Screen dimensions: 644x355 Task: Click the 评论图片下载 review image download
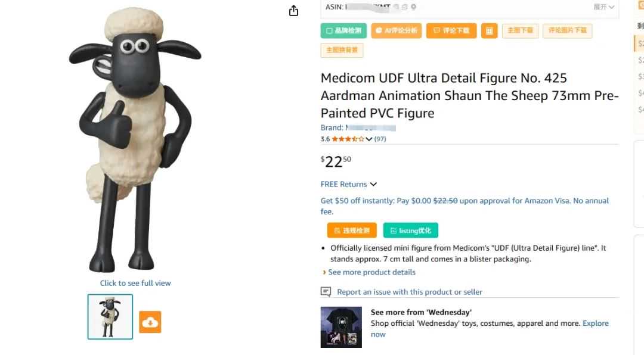[567, 30]
